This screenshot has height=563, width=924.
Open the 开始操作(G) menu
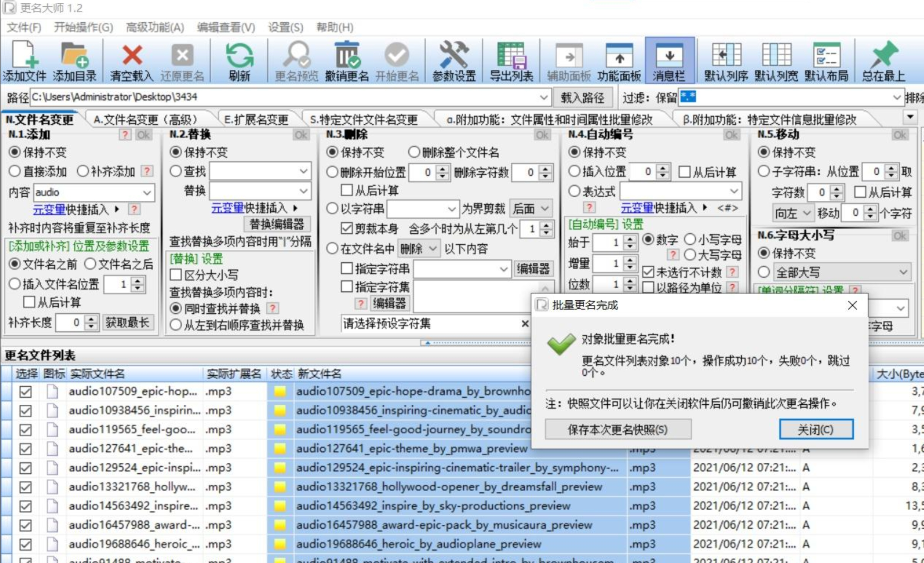coord(83,27)
